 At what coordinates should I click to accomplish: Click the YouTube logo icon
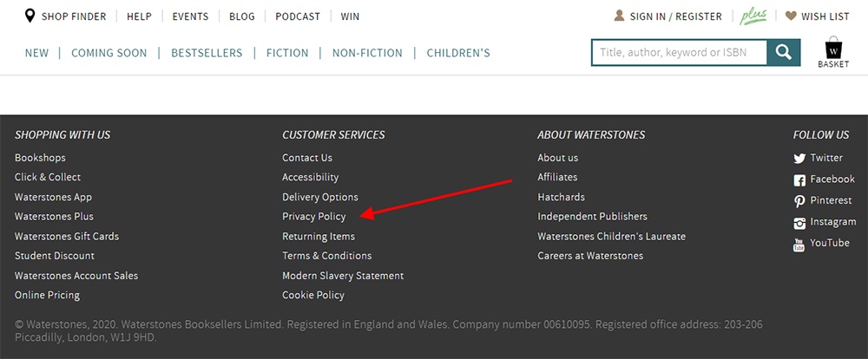(799, 245)
